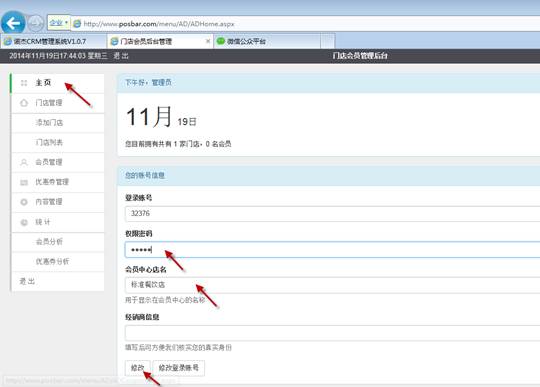Click the IE icon on the CRM tab
The image size is (540, 387).
(8, 42)
